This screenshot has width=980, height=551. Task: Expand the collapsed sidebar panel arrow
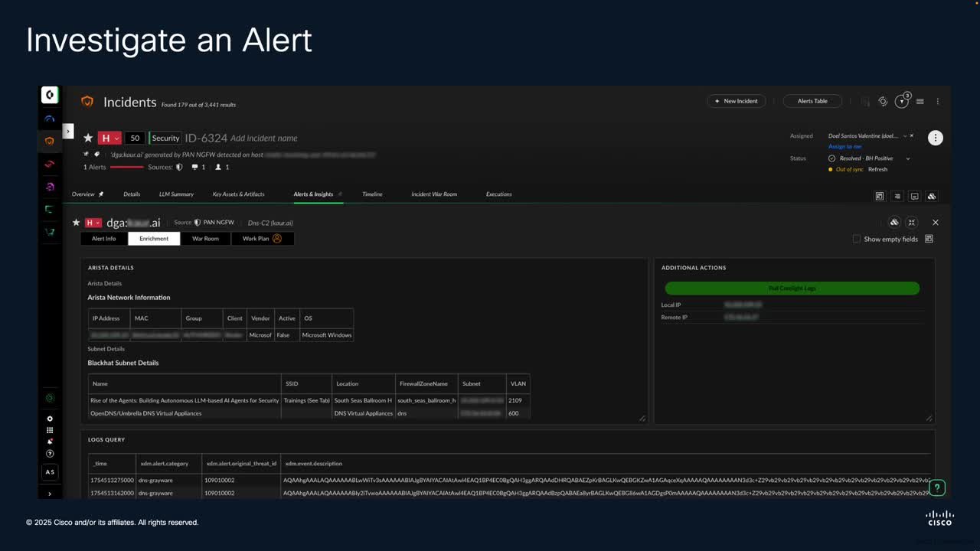[67, 132]
